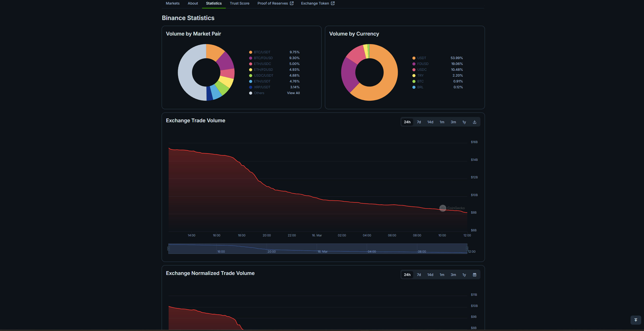Screen dimensions: 644x331
Task: Select 24h range for Normalized Trade Volume
Action: click(x=407, y=275)
